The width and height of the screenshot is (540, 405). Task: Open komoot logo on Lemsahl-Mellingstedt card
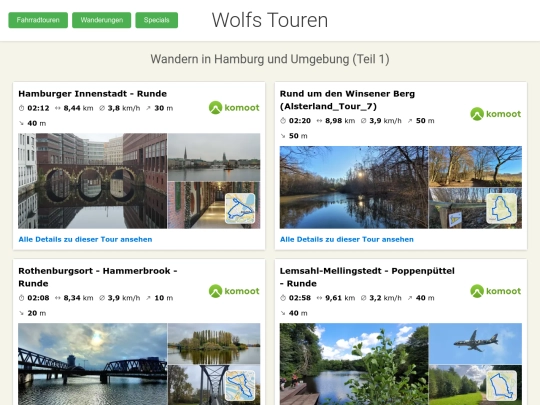click(496, 291)
